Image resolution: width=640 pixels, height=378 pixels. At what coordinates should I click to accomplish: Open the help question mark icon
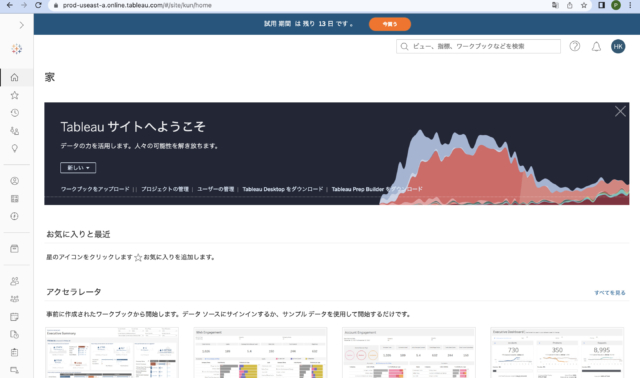click(x=575, y=46)
